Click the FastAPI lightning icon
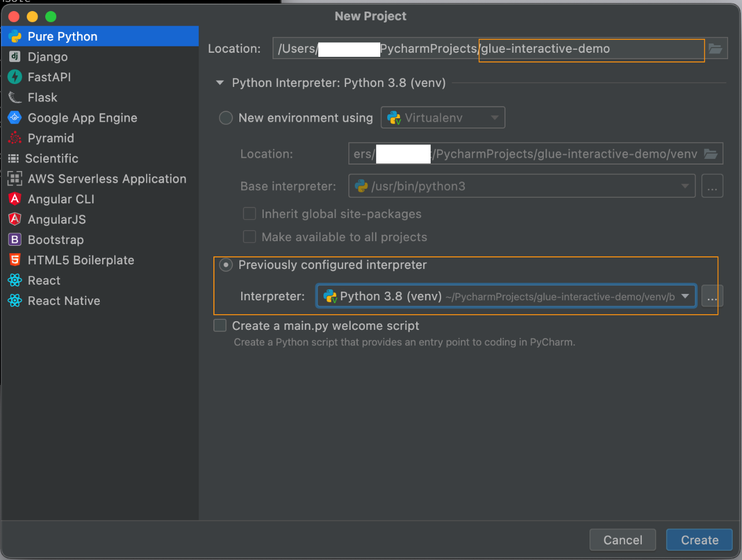 click(x=15, y=77)
